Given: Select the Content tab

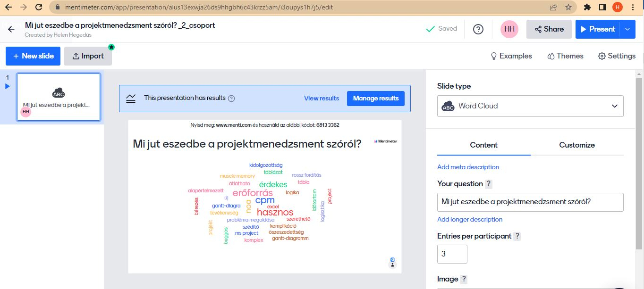Looking at the screenshot, I should coord(483,145).
